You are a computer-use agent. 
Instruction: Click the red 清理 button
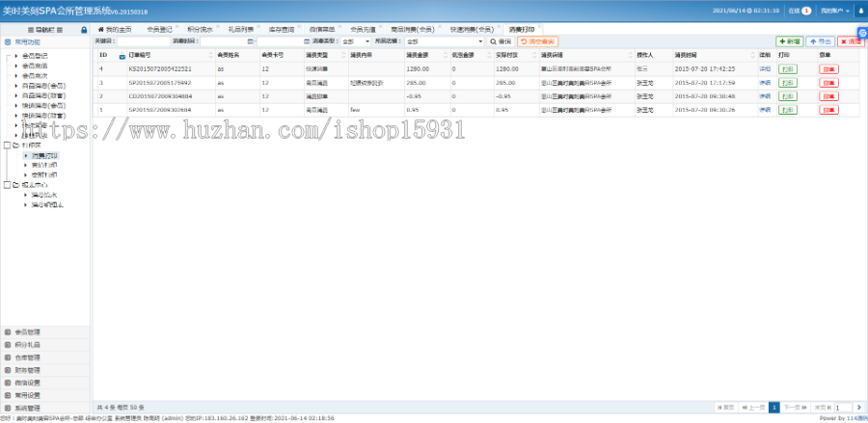click(851, 41)
